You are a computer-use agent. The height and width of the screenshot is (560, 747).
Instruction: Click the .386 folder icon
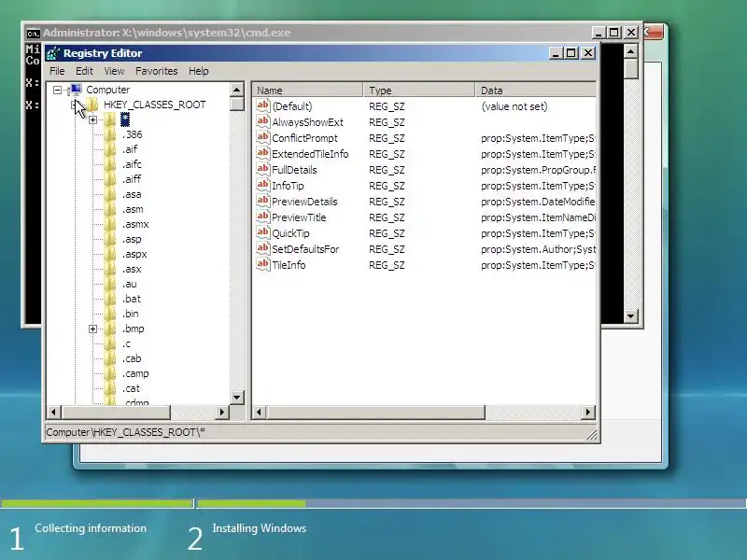110,134
